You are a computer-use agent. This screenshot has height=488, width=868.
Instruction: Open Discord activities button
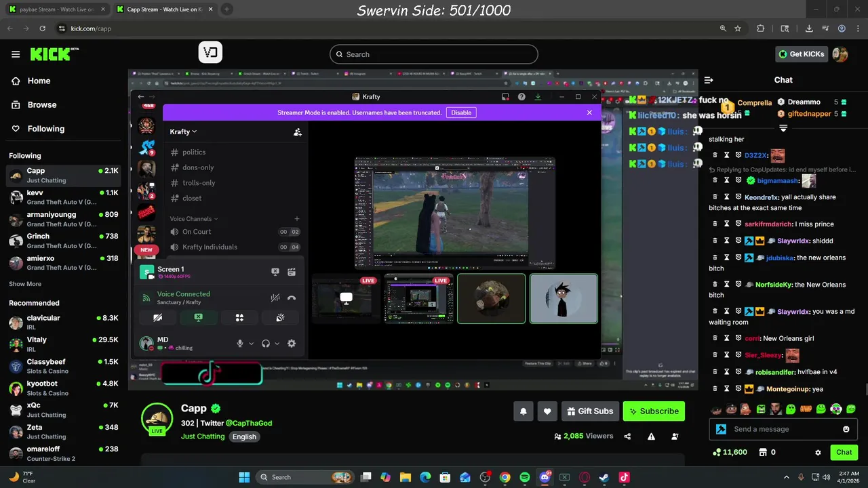point(239,317)
